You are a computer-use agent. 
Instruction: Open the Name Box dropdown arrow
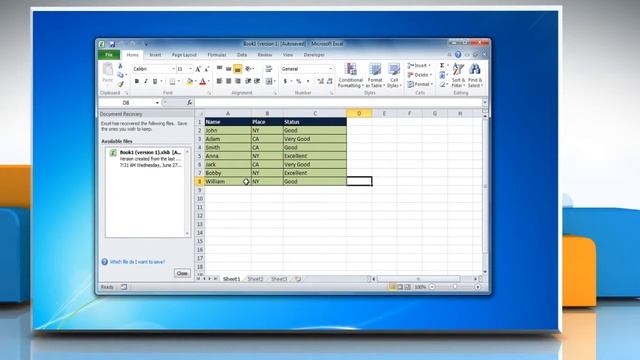[x=157, y=103]
